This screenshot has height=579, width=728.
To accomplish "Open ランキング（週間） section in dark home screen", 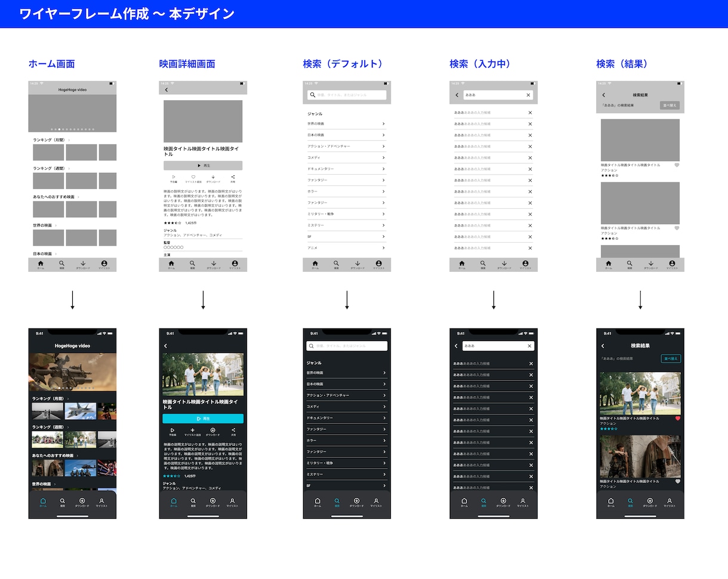I will pos(51,427).
